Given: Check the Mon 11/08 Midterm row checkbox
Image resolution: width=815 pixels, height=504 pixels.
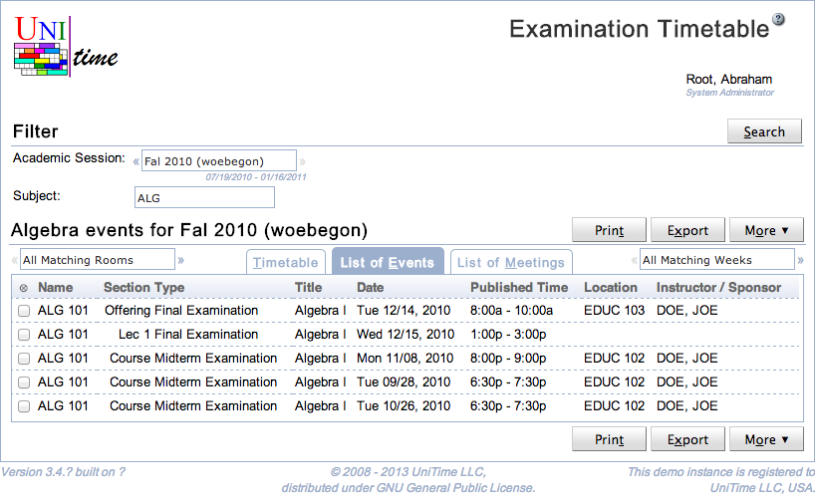Looking at the screenshot, I should [24, 359].
